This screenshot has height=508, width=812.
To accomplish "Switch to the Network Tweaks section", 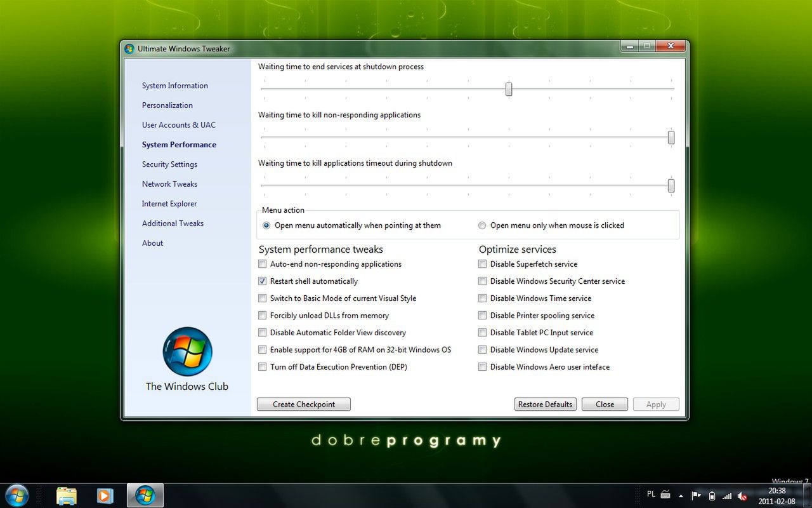I will click(169, 184).
